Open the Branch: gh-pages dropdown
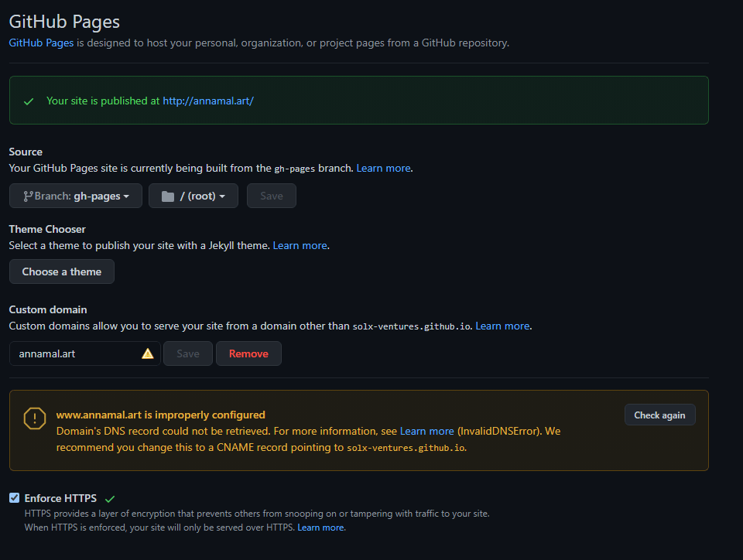The width and height of the screenshot is (743, 560). point(76,196)
